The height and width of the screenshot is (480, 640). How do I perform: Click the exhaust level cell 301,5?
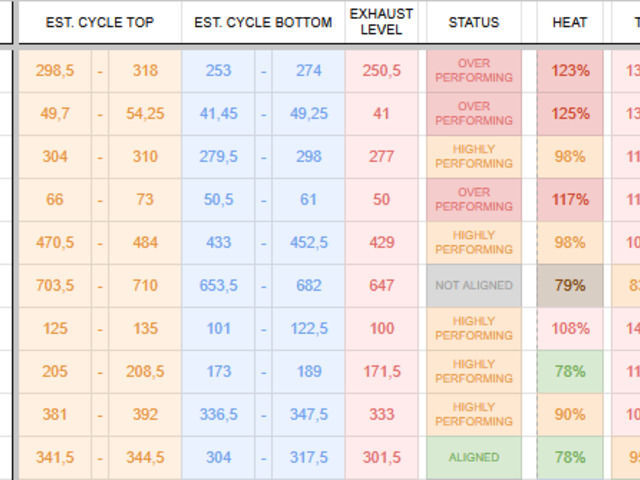click(x=381, y=458)
